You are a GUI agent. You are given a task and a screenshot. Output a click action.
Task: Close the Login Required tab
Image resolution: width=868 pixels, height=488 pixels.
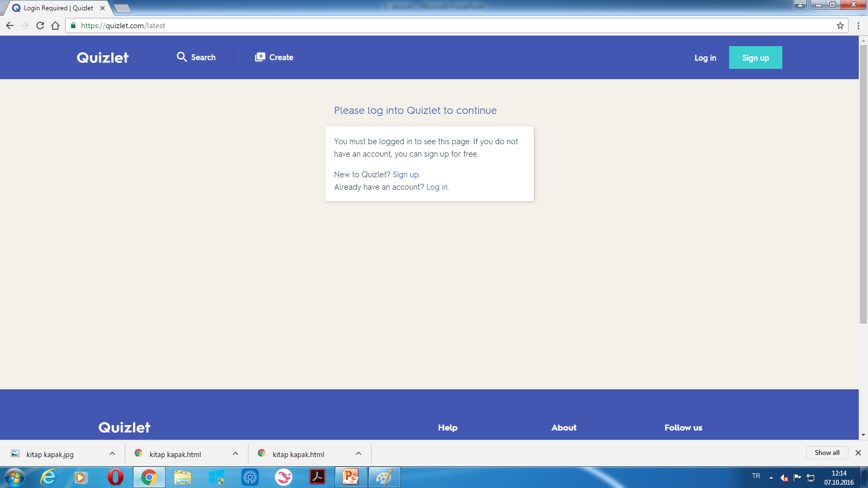click(x=103, y=8)
